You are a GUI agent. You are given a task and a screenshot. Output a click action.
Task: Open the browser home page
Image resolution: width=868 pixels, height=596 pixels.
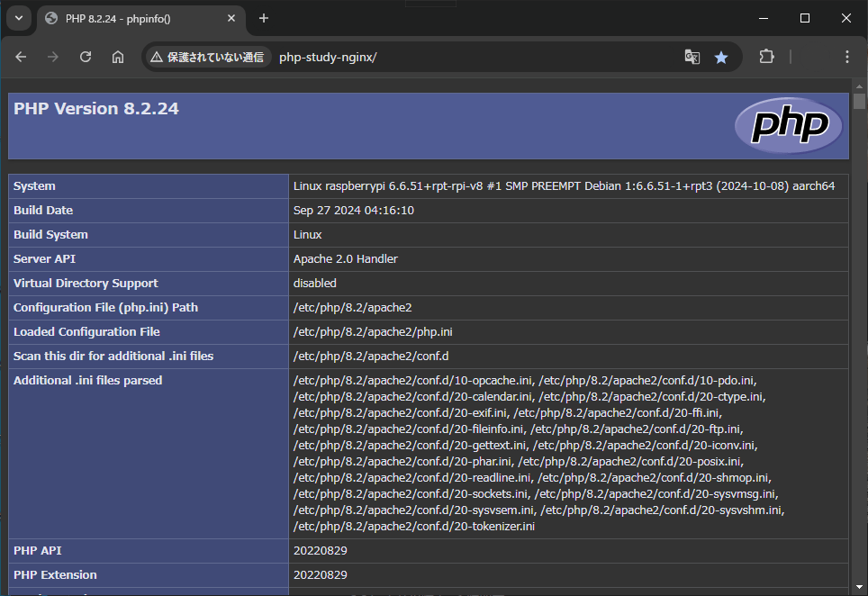(x=117, y=56)
